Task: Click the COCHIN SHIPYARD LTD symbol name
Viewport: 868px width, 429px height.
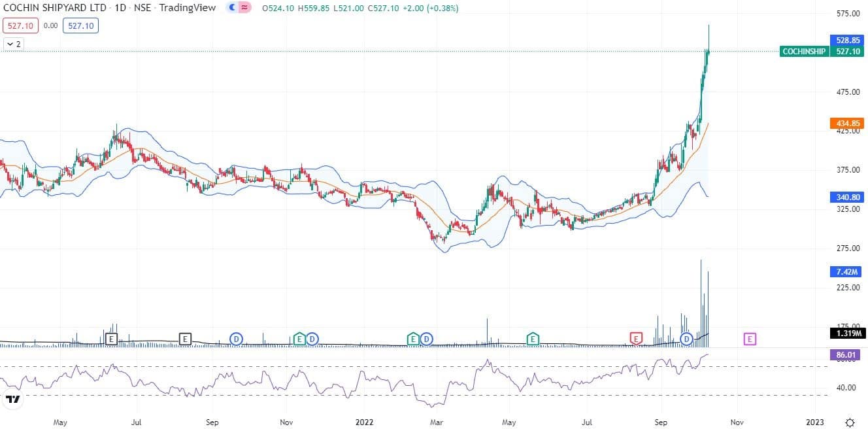Action: coord(54,9)
